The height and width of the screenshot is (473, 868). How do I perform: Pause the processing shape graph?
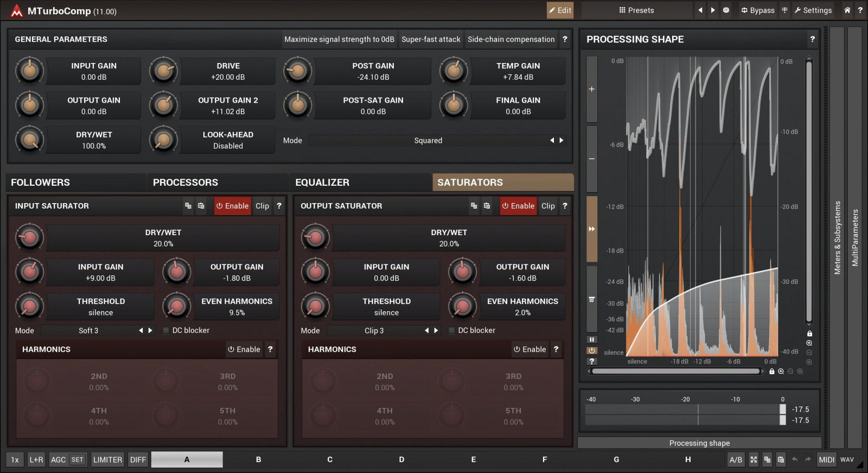(x=592, y=339)
